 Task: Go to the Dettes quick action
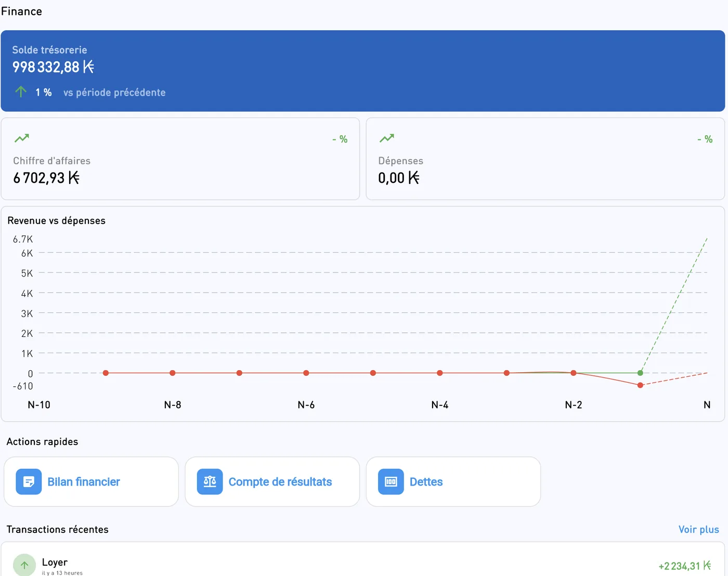[x=453, y=482]
